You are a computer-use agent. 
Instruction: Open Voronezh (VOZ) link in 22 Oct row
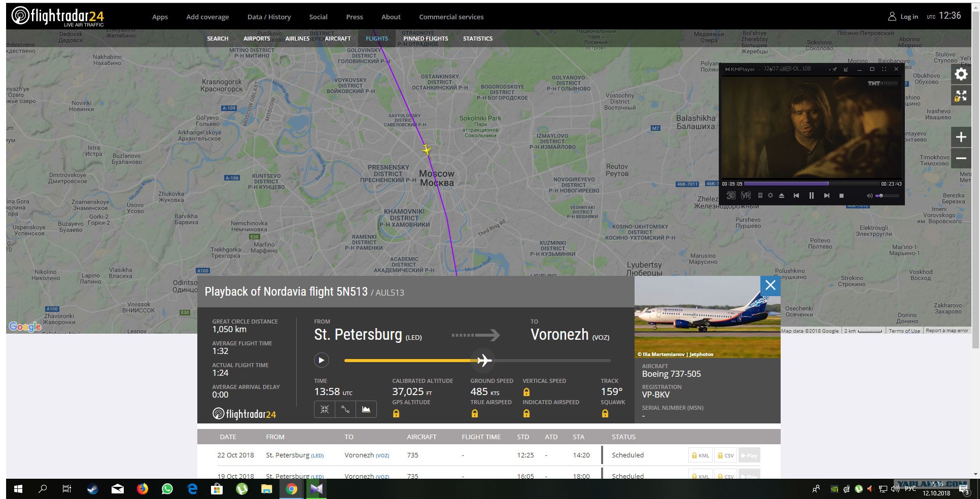367,455
